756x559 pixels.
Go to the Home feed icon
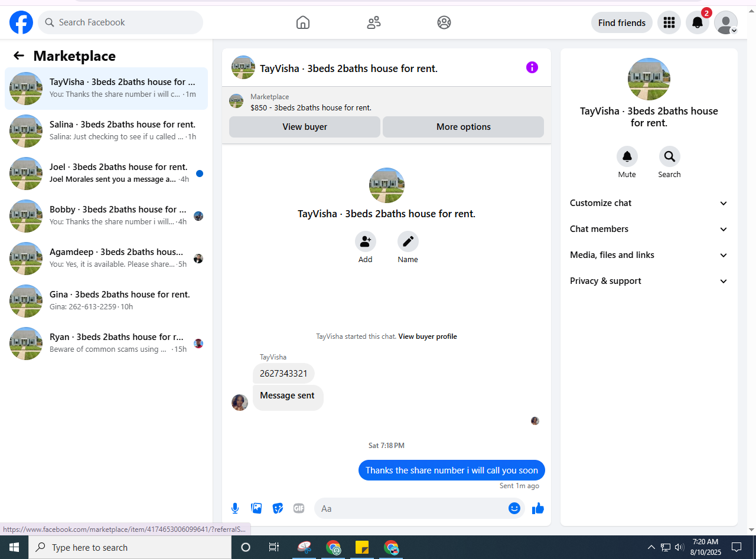pyautogui.click(x=303, y=22)
